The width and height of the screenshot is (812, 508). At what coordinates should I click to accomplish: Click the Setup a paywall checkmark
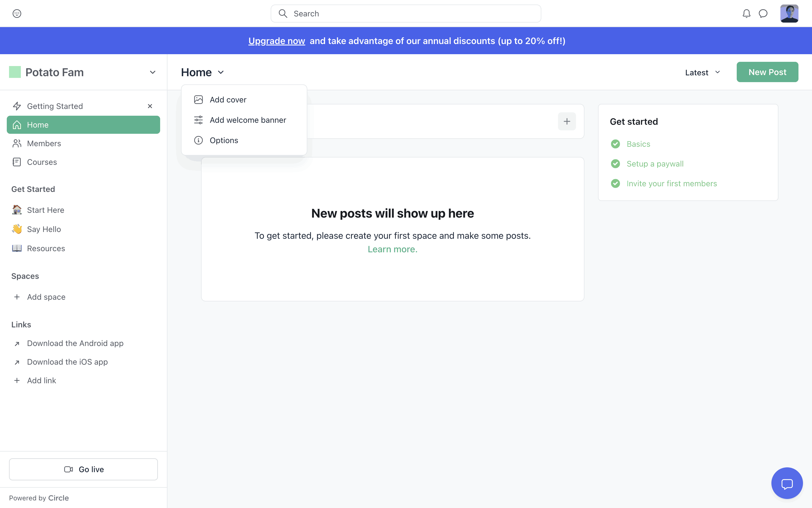[615, 164]
